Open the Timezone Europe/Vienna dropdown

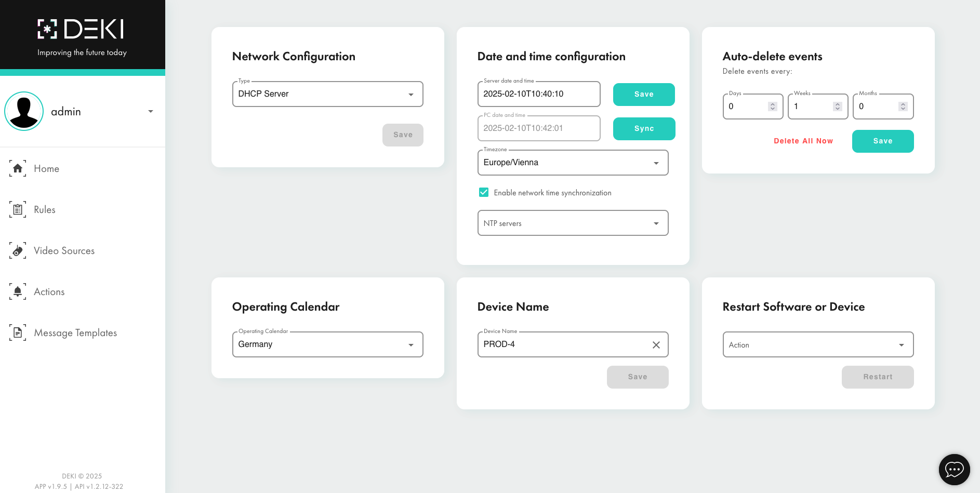tap(572, 163)
